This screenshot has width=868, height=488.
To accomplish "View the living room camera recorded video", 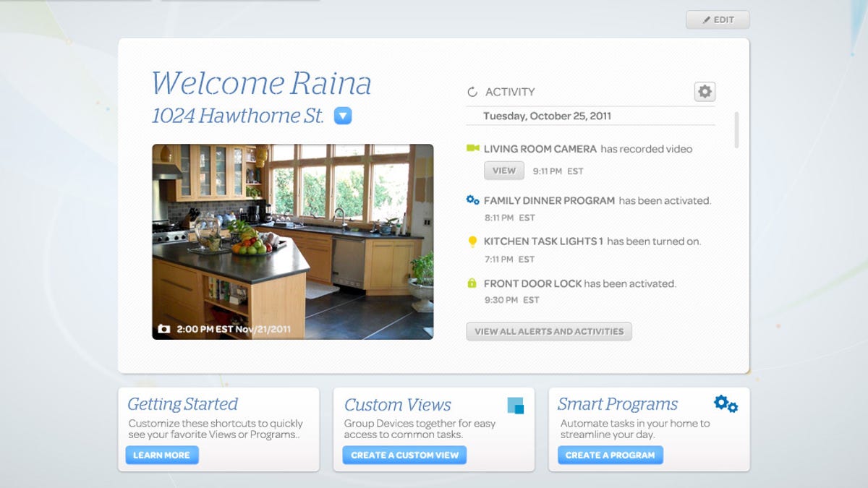I will coord(503,171).
